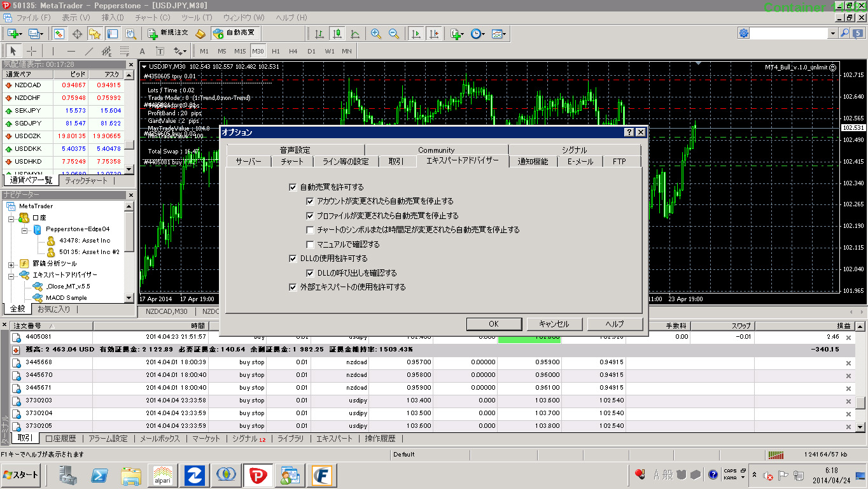Viewport: 868px width, 489px height.
Task: Select the crosshair tool
Action: click(31, 51)
